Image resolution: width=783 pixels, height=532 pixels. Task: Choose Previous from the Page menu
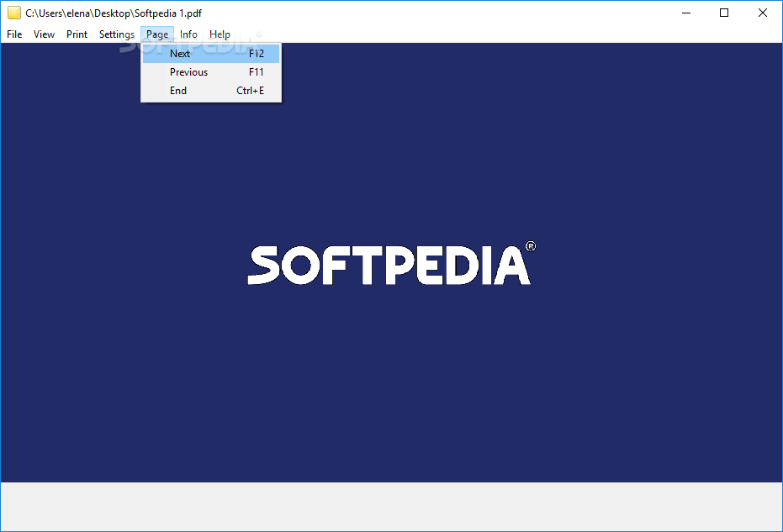[x=211, y=72]
